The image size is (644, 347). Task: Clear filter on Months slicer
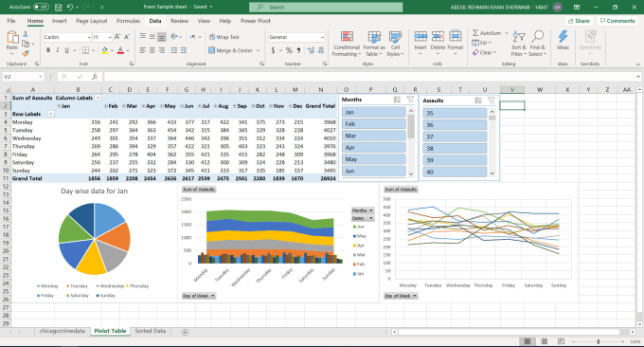(x=410, y=100)
